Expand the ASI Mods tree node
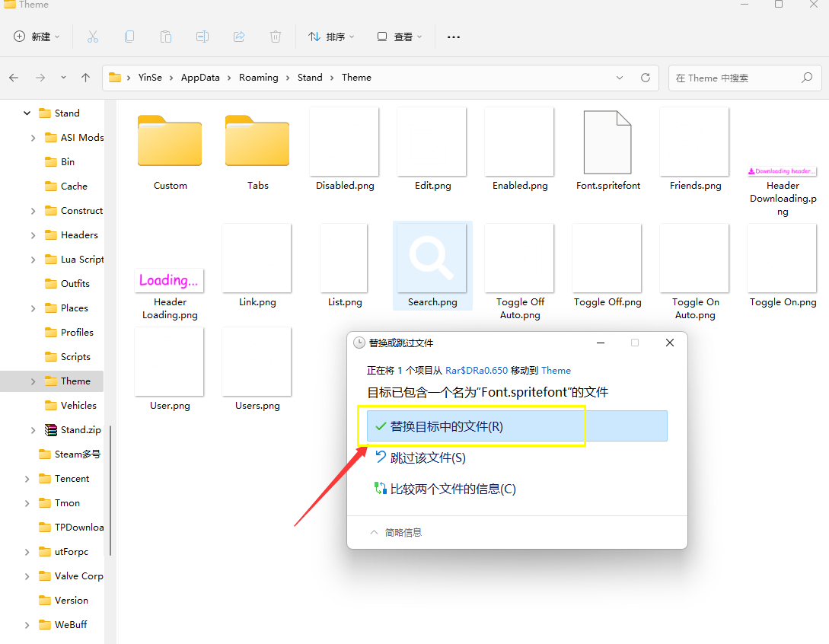The image size is (829, 644). (x=33, y=138)
